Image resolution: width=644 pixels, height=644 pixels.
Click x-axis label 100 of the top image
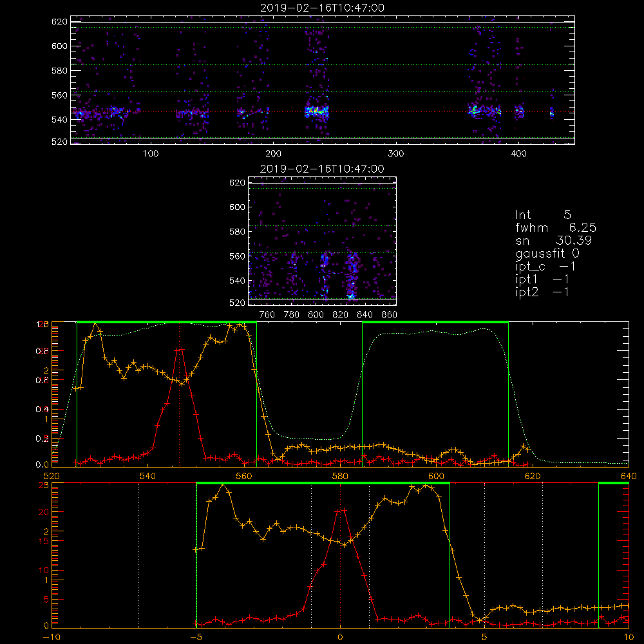click(151, 154)
